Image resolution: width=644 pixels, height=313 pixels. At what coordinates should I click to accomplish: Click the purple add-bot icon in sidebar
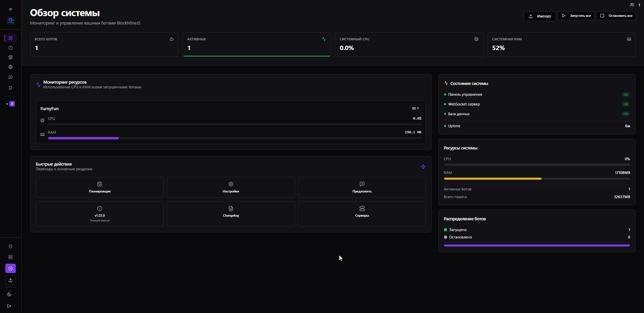(x=10, y=268)
